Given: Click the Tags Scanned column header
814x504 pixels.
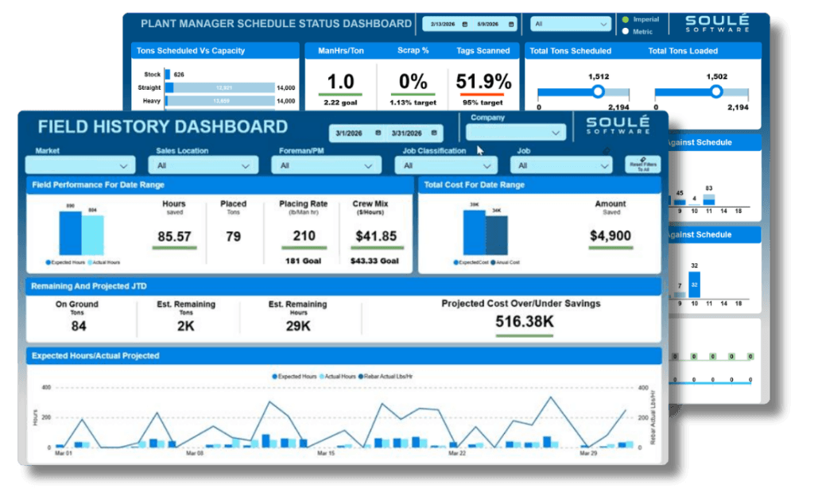Looking at the screenshot, I should (483, 51).
